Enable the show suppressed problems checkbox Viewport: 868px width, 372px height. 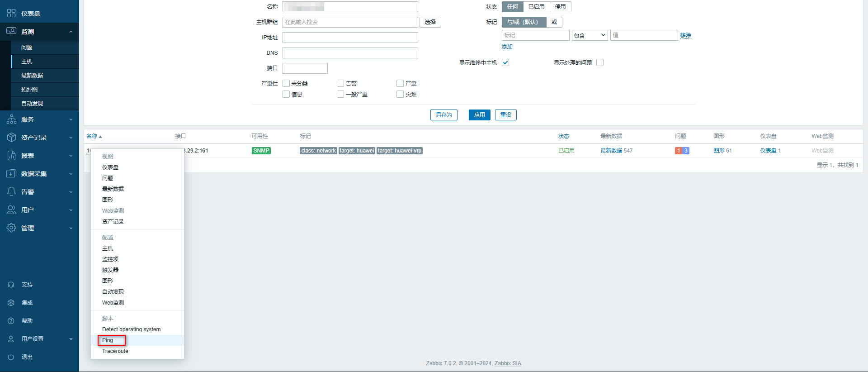[x=600, y=62]
